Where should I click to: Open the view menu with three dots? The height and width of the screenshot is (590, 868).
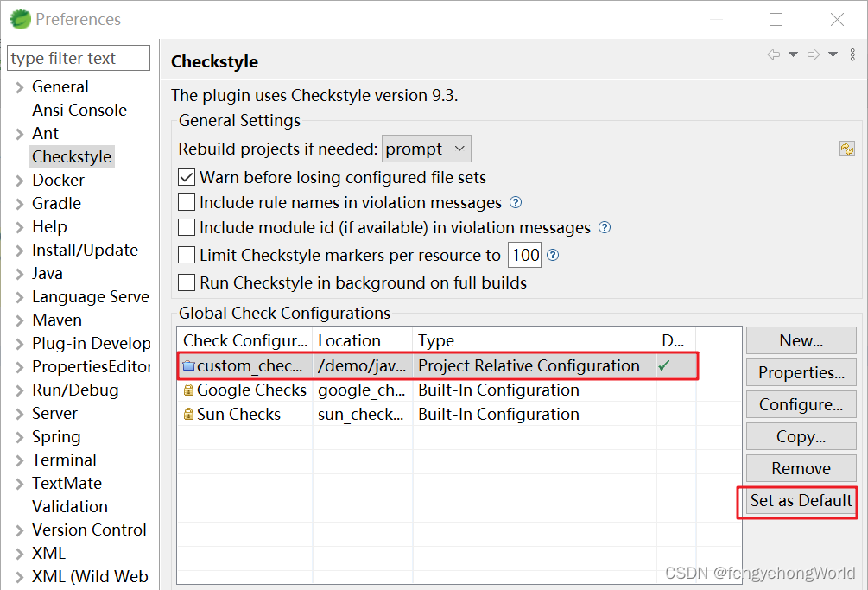tap(852, 54)
